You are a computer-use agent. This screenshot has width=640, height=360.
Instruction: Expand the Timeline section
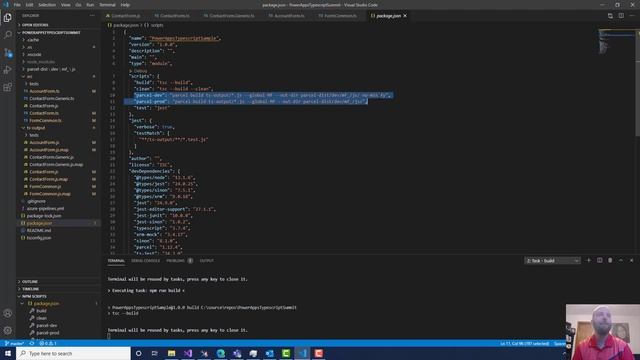[x=30, y=289]
